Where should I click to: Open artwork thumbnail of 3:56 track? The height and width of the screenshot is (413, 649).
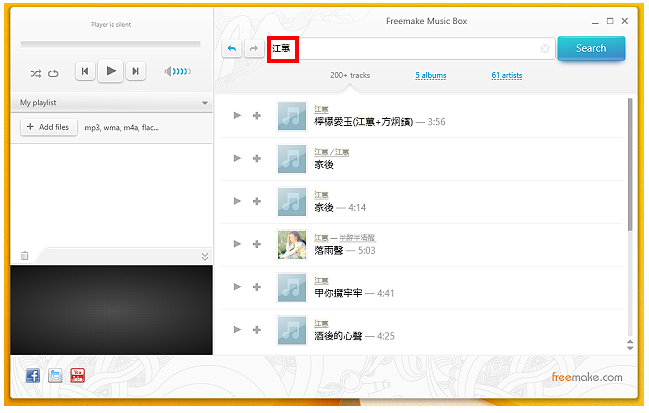pos(292,116)
